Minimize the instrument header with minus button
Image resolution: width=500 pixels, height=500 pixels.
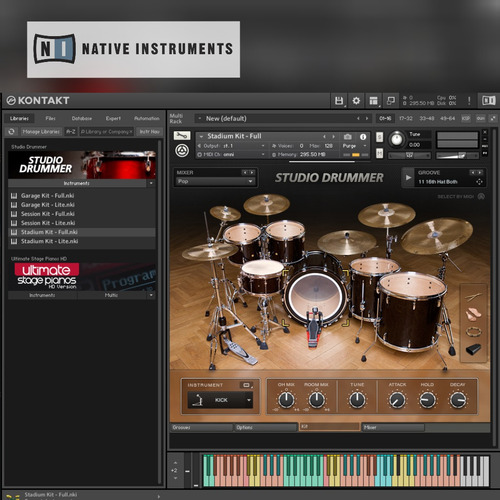click(x=485, y=139)
